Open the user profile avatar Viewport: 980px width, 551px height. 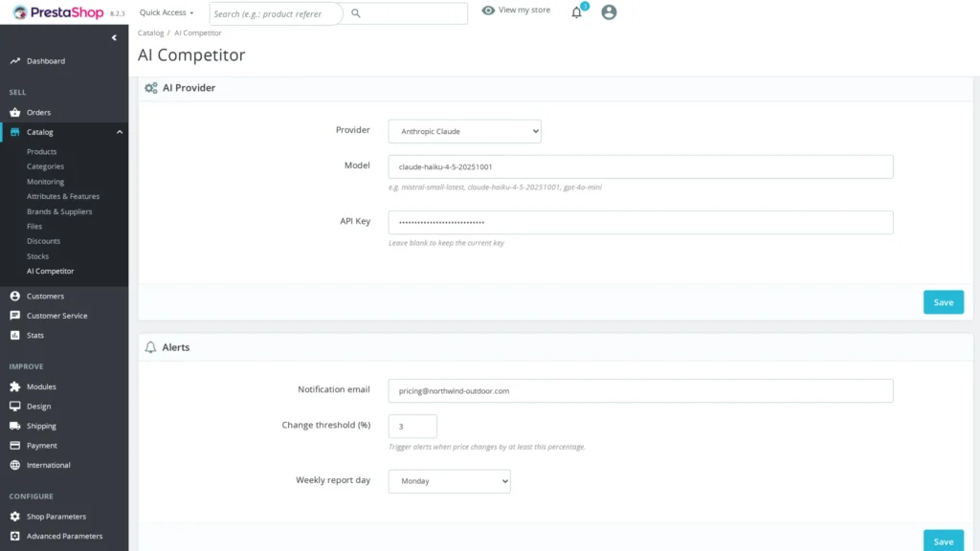point(609,11)
